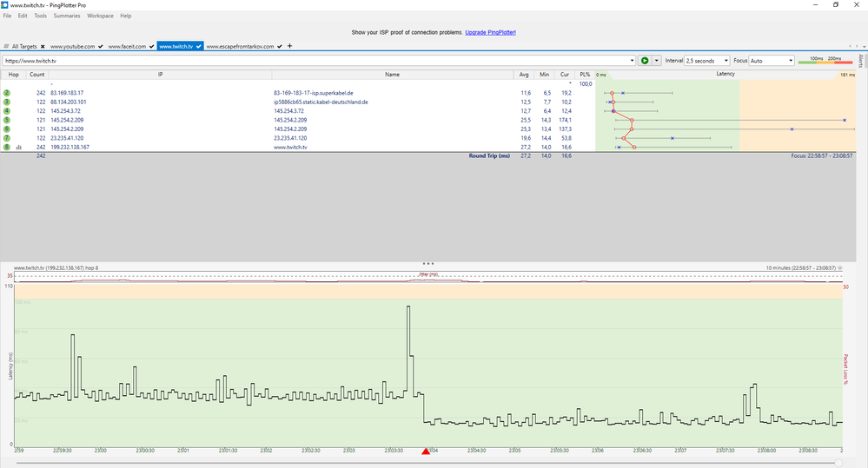
Task: Click the name ip5886cb65.static.kabel-deutschland.de
Action: pyautogui.click(x=321, y=102)
